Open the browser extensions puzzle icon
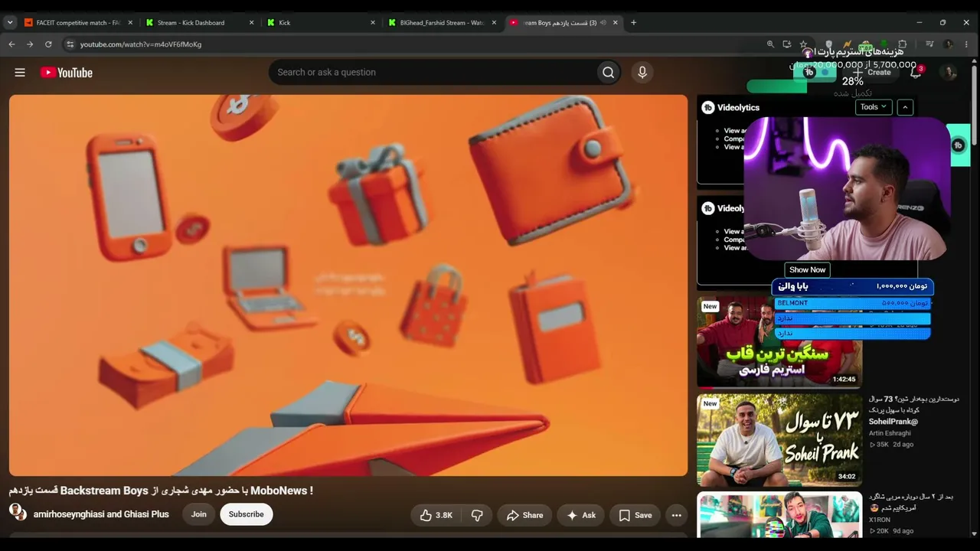 click(903, 44)
